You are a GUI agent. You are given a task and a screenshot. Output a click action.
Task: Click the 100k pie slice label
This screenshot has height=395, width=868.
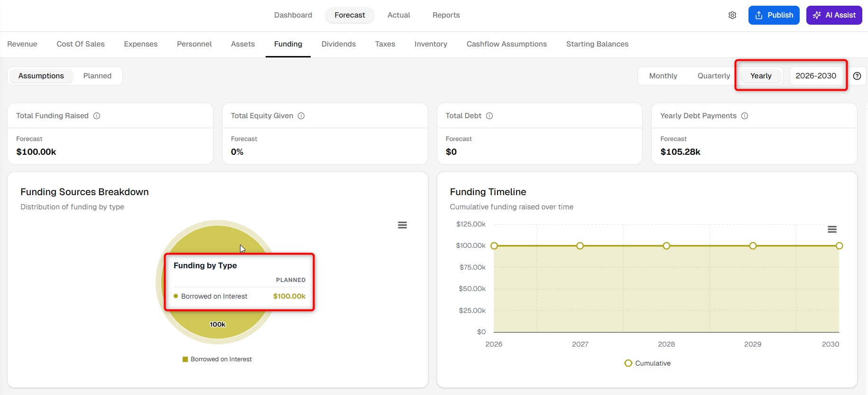218,325
